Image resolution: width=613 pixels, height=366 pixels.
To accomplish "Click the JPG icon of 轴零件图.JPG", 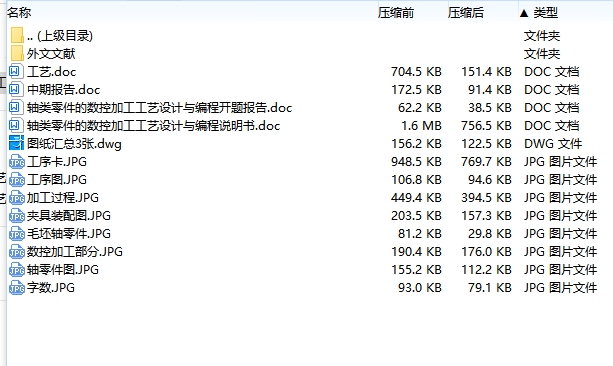I will 17,270.
